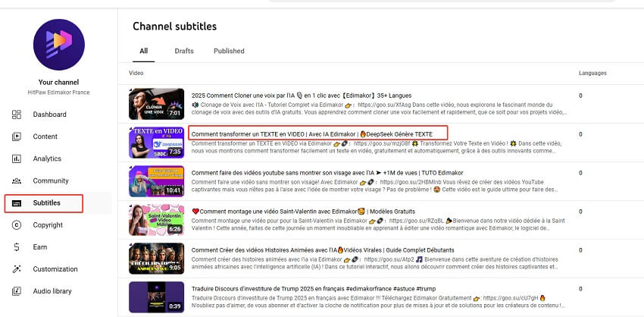
Task: Click the Earn dollar sign icon
Action: tap(17, 247)
